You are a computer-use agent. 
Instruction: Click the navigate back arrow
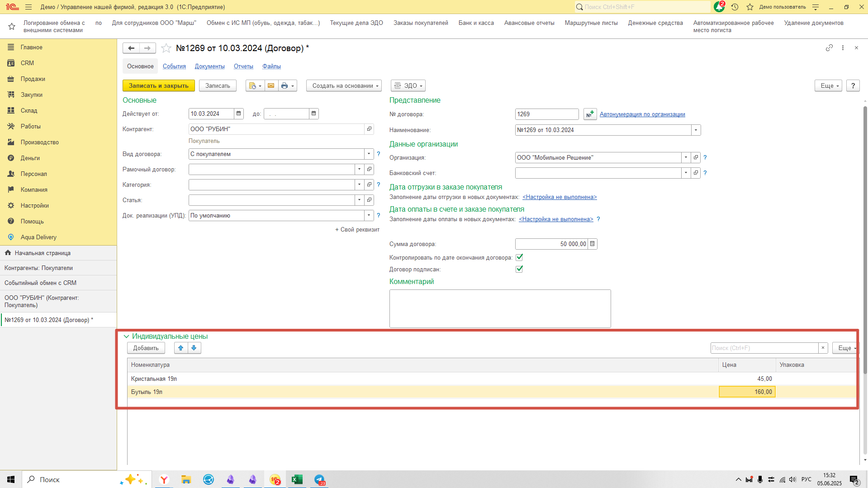pos(131,48)
